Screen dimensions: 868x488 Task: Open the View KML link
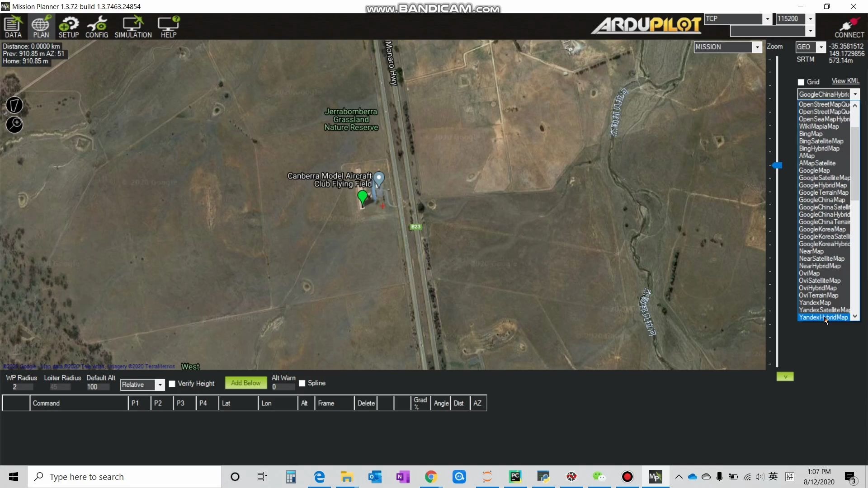(x=845, y=80)
